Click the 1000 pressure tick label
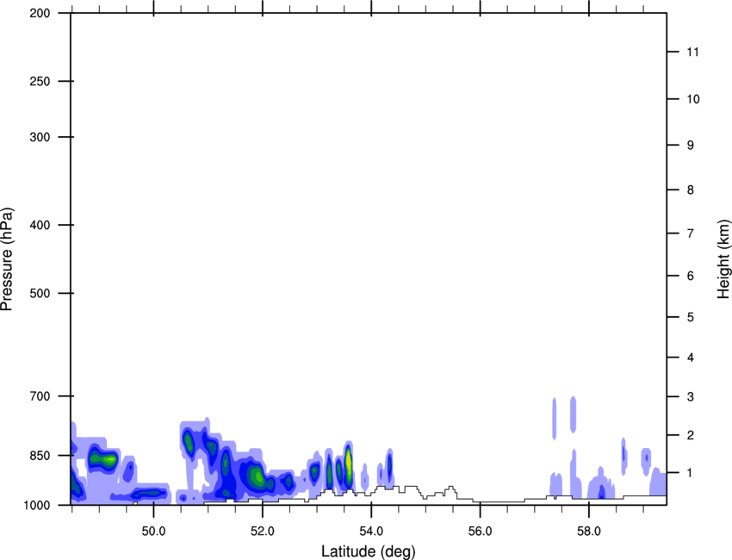This screenshot has width=732, height=560. [x=36, y=505]
